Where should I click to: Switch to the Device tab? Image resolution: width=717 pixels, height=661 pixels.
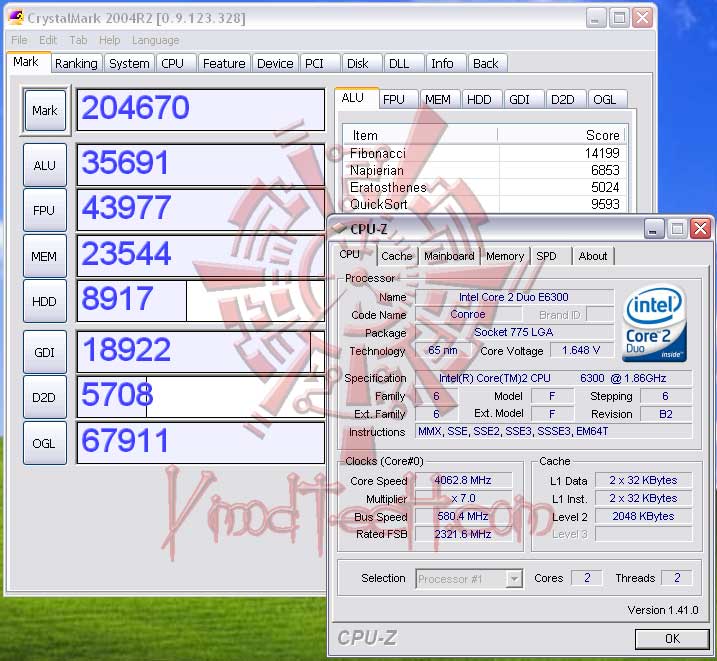pyautogui.click(x=275, y=64)
